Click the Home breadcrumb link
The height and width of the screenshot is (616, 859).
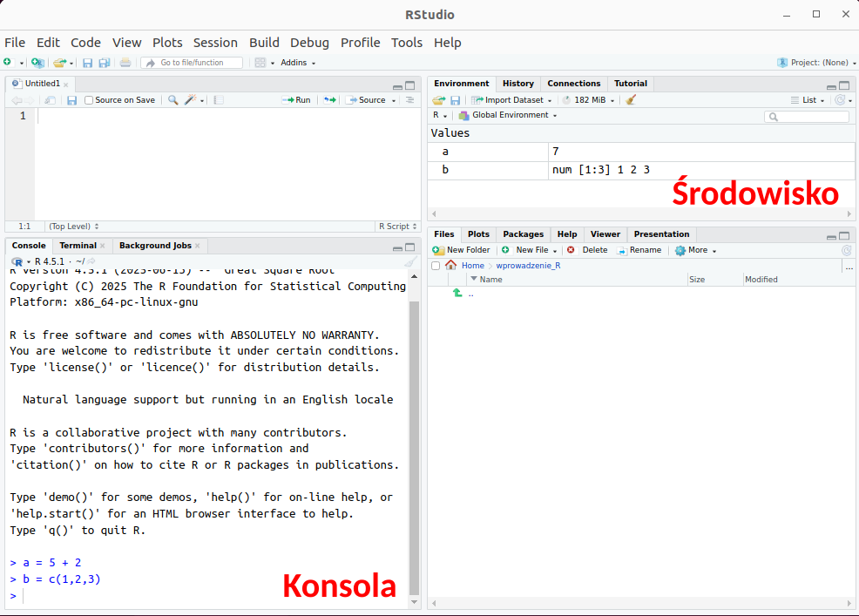tap(473, 265)
